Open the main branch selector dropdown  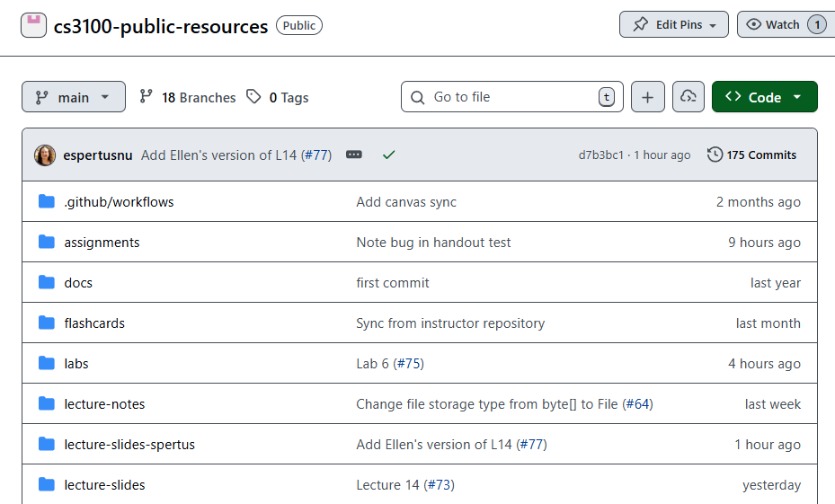click(x=73, y=97)
